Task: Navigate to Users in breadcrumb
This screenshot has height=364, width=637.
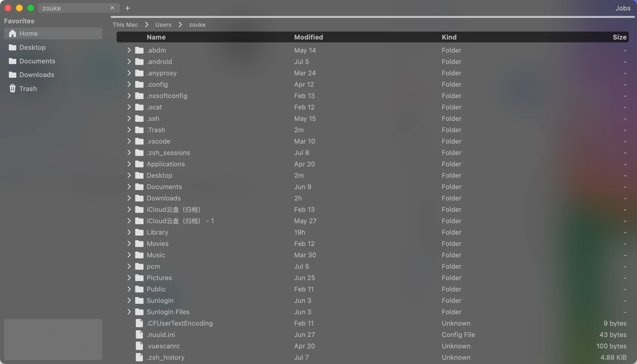Action: [x=163, y=25]
